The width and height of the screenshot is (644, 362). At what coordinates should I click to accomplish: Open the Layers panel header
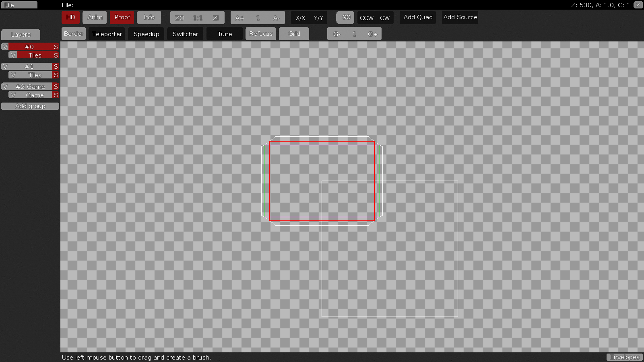pyautogui.click(x=21, y=35)
